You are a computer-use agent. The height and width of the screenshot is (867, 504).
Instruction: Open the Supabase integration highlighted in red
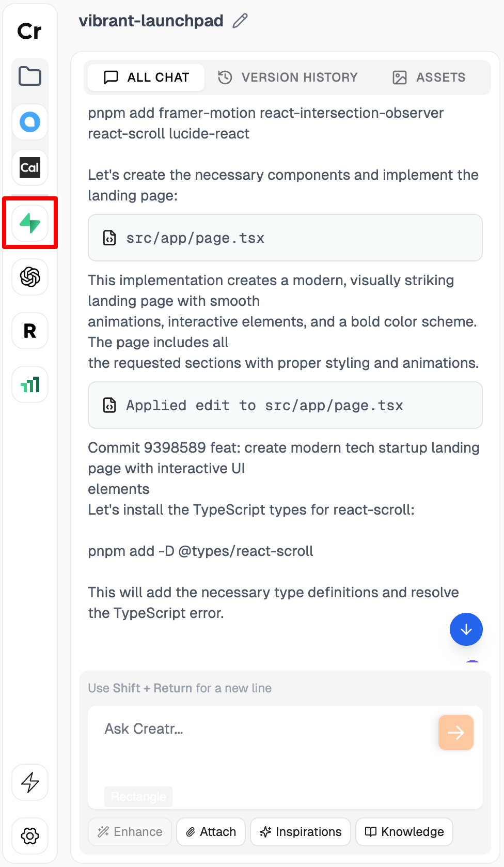(29, 223)
